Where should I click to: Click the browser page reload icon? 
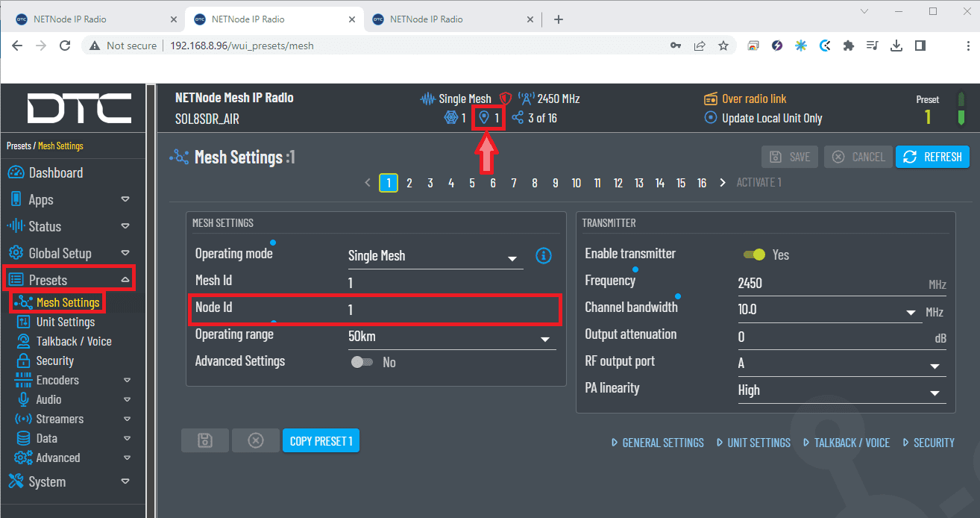(x=65, y=46)
